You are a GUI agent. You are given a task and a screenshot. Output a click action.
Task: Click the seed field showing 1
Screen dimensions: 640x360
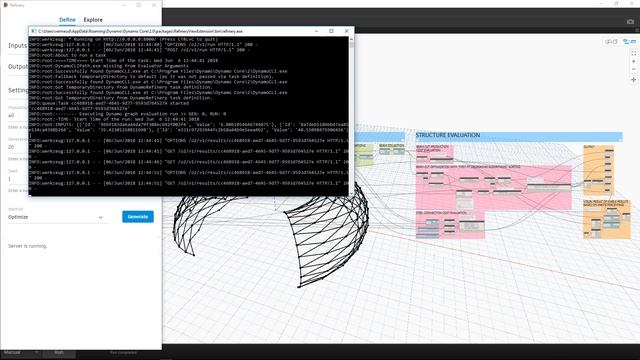[x=18, y=179]
